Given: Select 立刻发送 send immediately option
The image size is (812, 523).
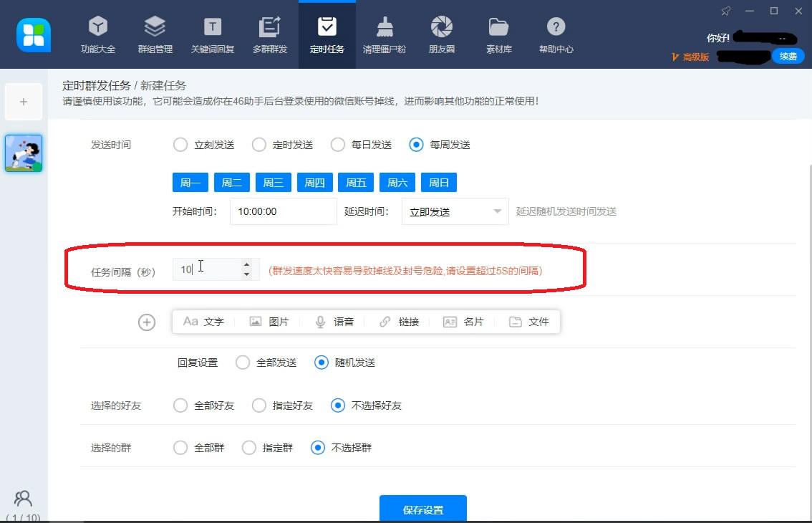Looking at the screenshot, I should [x=180, y=144].
